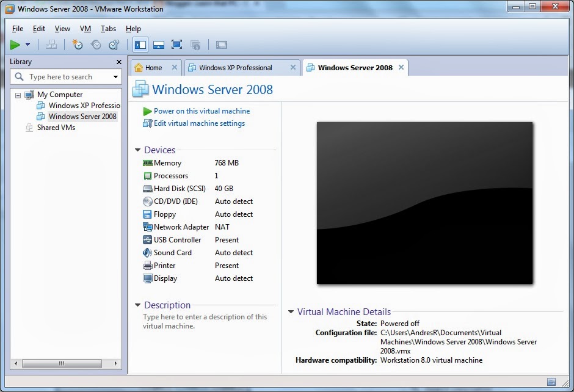This screenshot has width=574, height=392.
Task: Click the Powered off state text
Action: pos(400,324)
